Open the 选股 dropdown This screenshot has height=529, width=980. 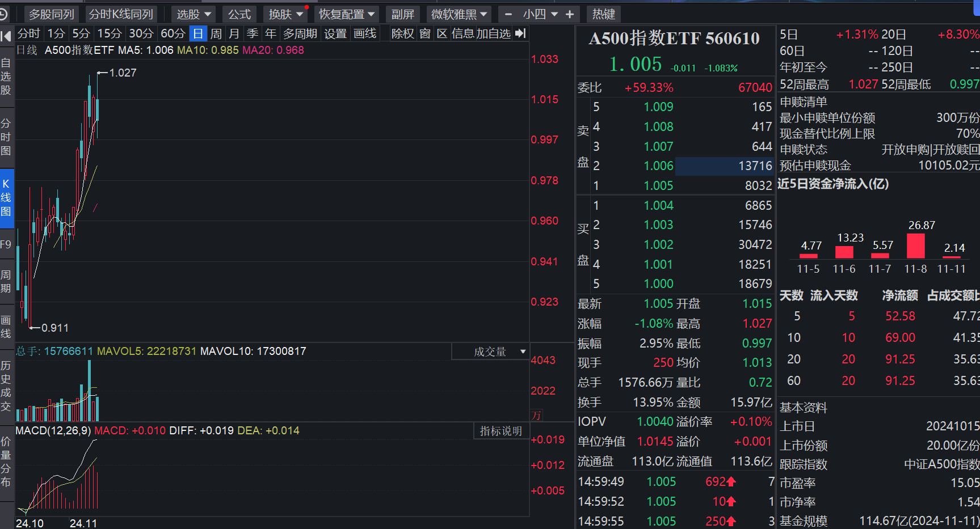[x=194, y=14]
